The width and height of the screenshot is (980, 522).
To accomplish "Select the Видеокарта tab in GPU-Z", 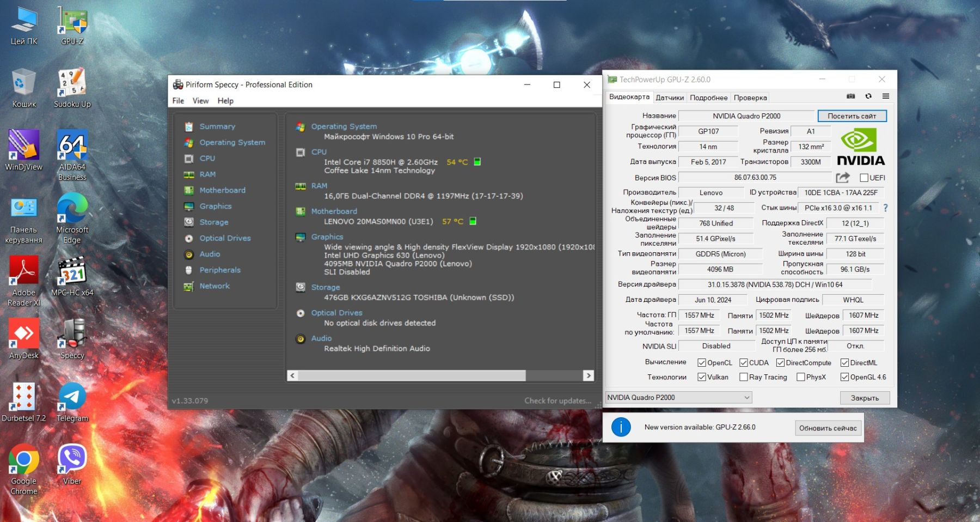I will coord(629,97).
